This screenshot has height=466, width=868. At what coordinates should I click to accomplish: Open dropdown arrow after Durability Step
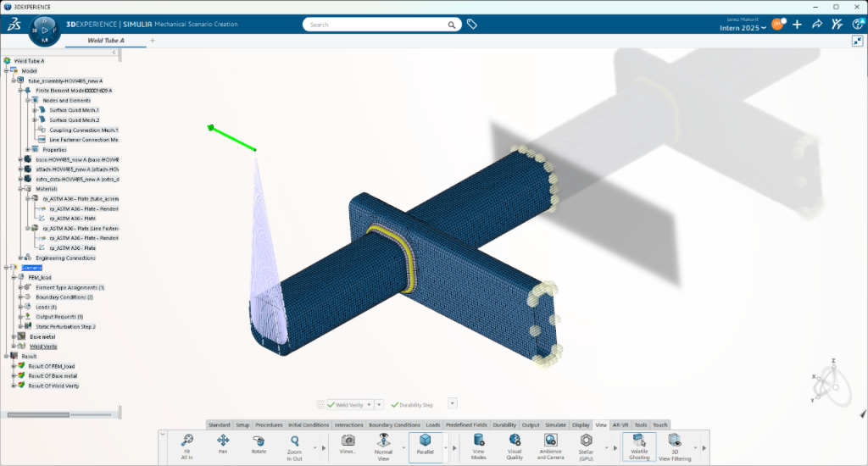[453, 403]
